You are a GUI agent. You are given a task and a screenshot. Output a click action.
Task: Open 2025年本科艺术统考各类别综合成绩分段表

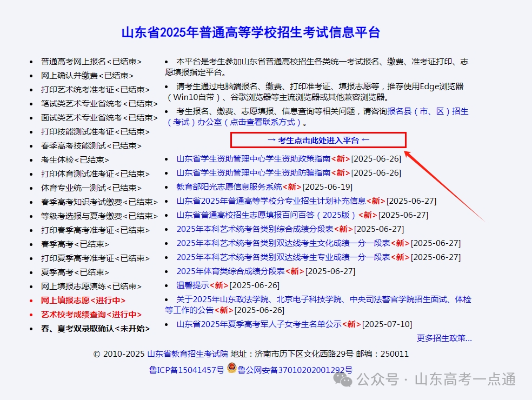point(255,229)
